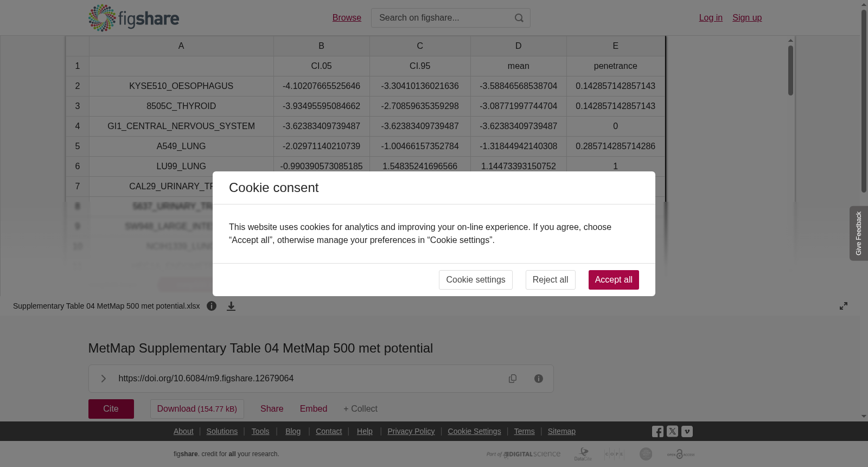Click Download (154.77 kB) button
Viewport: 868px width, 467px height.
[197, 409]
